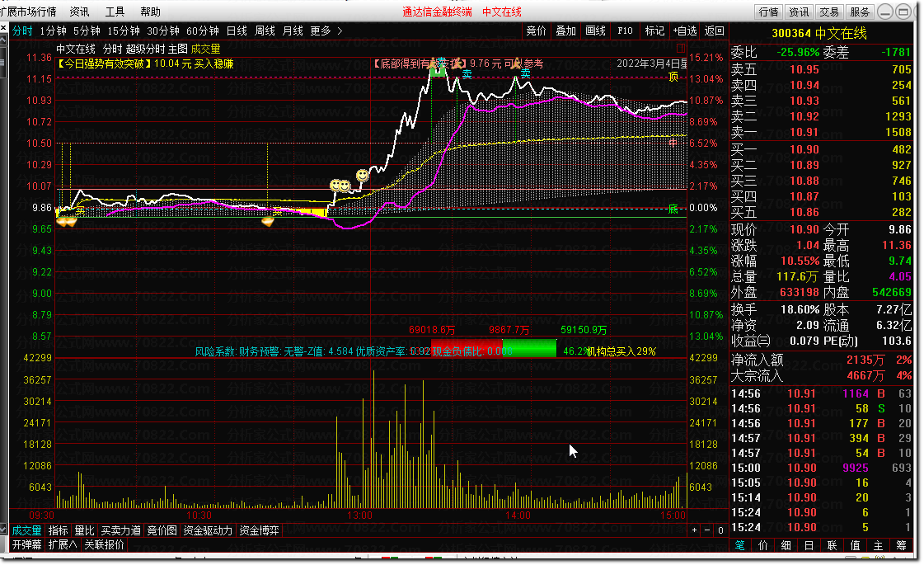This screenshot has width=924, height=565.
Task: Click the 返回 back button
Action: (714, 31)
